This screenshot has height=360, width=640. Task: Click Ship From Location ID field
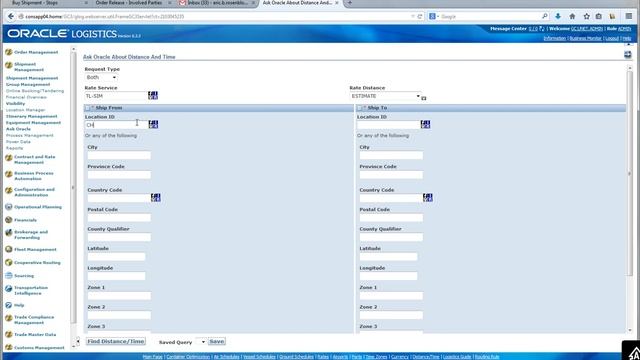[116, 124]
